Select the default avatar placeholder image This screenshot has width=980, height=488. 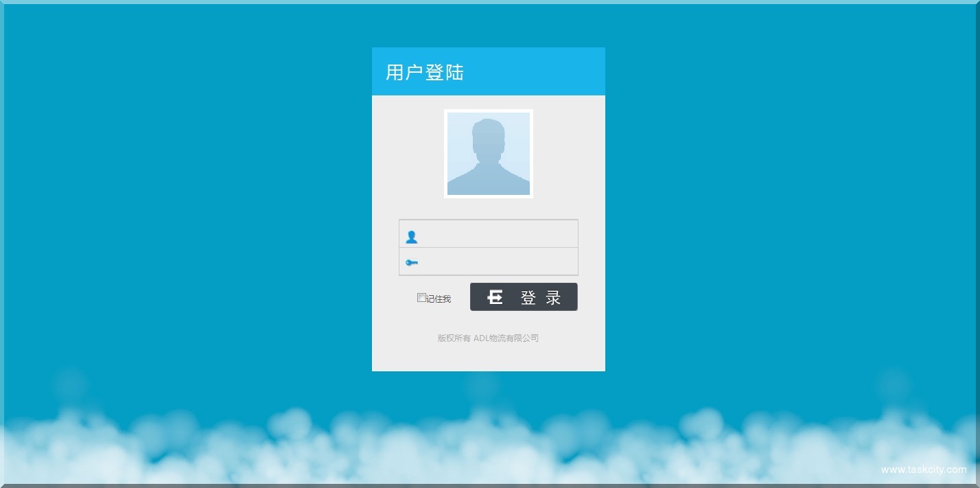(x=488, y=154)
